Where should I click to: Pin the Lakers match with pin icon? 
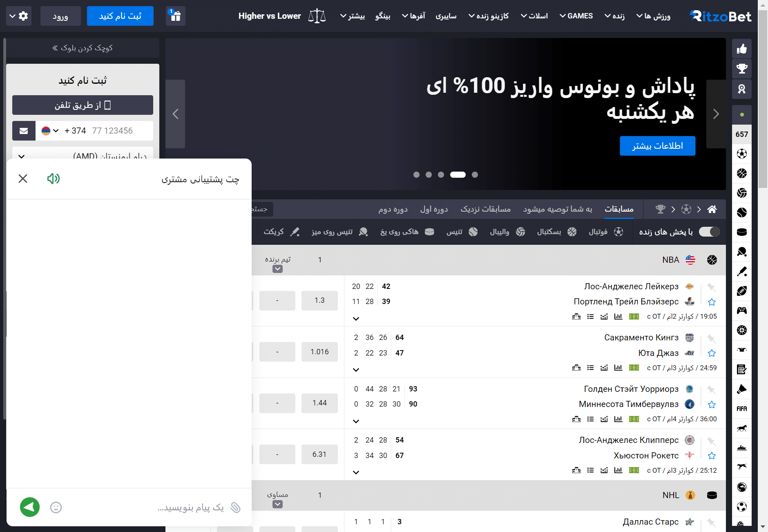tap(711, 287)
